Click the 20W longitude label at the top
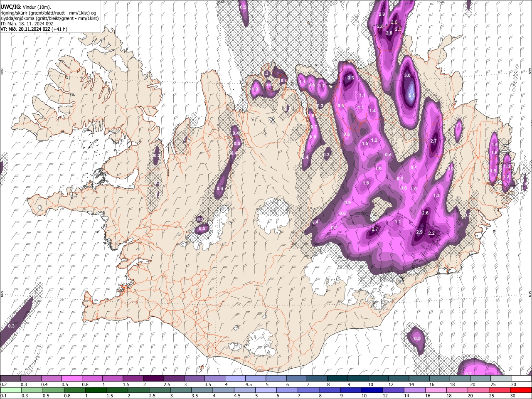Viewport: 532px width, 399px height. point(221,2)
